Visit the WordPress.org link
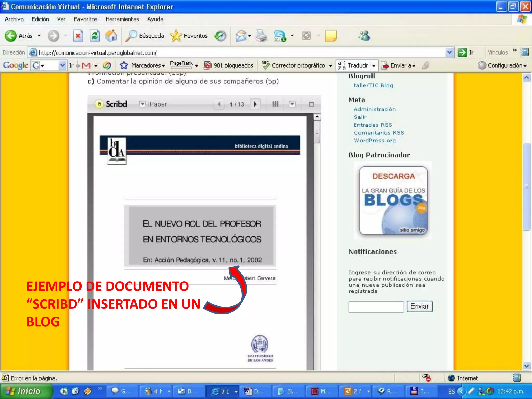Image resolution: width=532 pixels, height=399 pixels. tap(375, 140)
